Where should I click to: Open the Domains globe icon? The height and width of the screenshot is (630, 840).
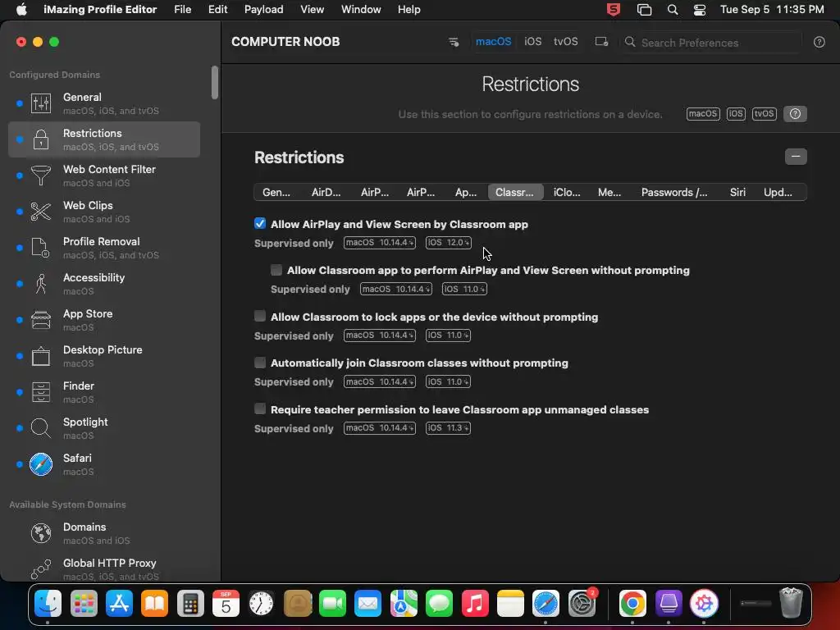pyautogui.click(x=41, y=533)
